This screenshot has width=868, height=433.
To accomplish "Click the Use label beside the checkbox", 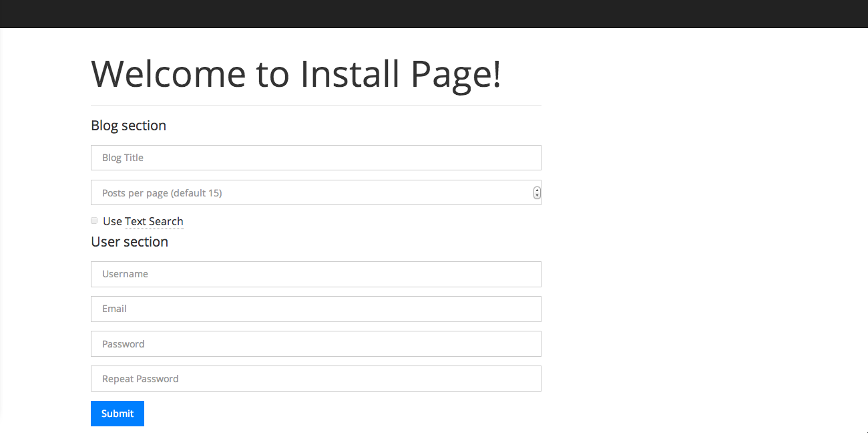I will 112,221.
